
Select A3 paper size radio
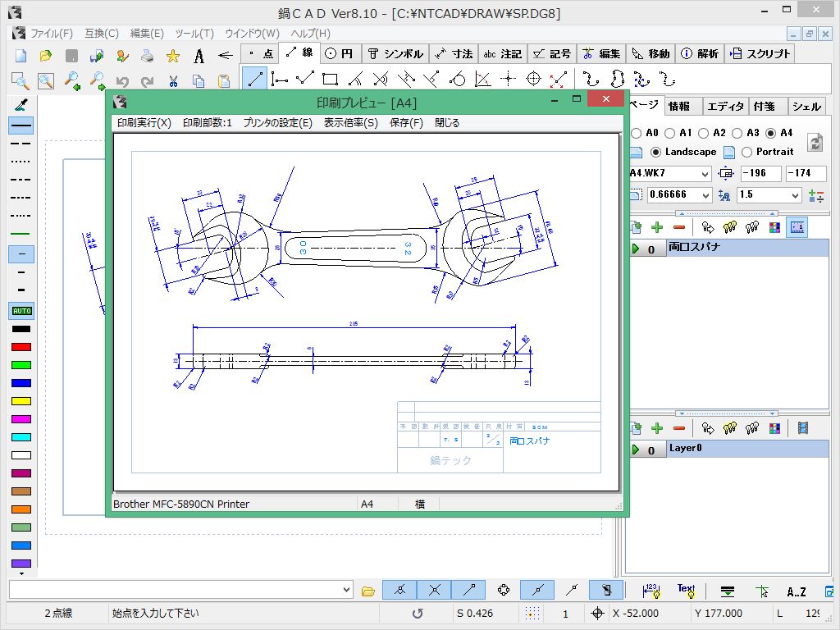point(737,133)
